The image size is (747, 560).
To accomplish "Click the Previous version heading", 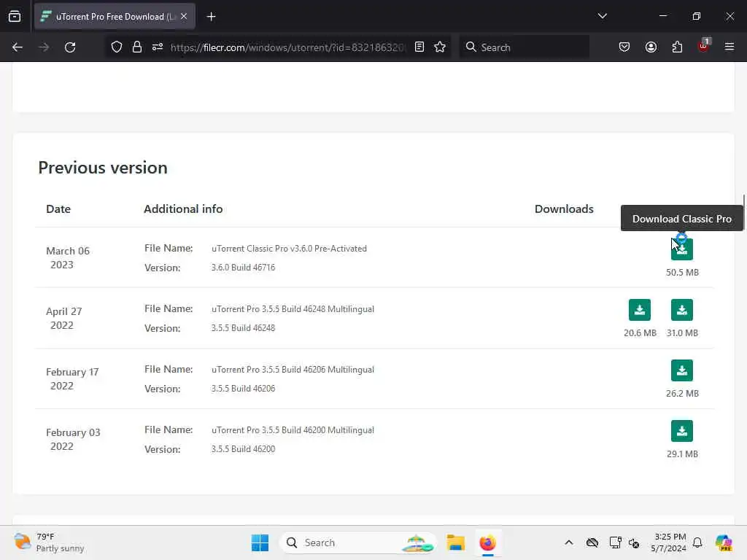I will (103, 168).
